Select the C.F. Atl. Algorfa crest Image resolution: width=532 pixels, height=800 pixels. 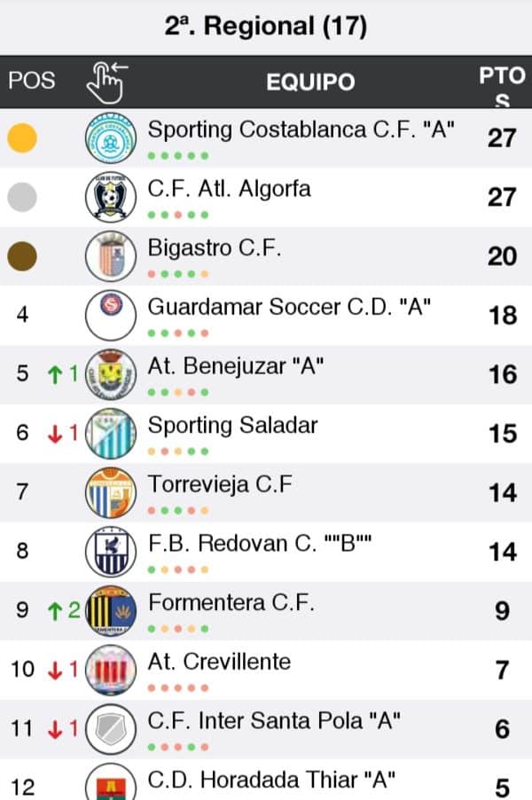coord(111,197)
